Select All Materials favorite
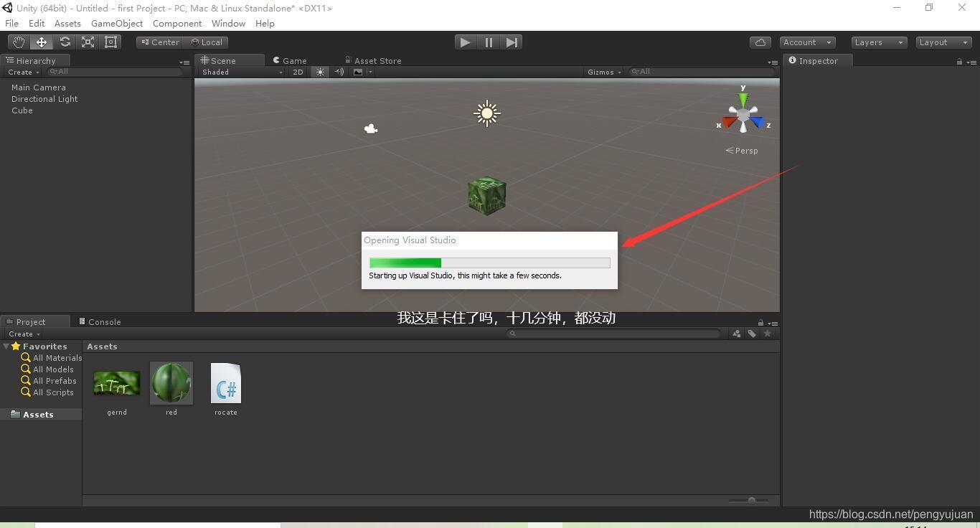The height and width of the screenshot is (528, 980). click(52, 357)
